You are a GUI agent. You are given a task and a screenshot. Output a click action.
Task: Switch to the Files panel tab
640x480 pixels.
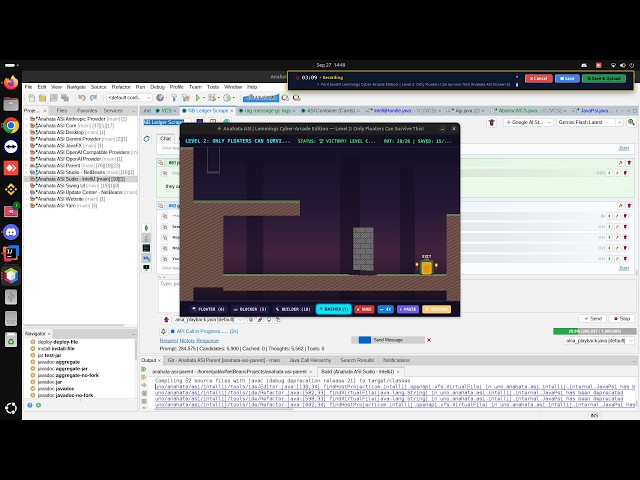point(62,111)
